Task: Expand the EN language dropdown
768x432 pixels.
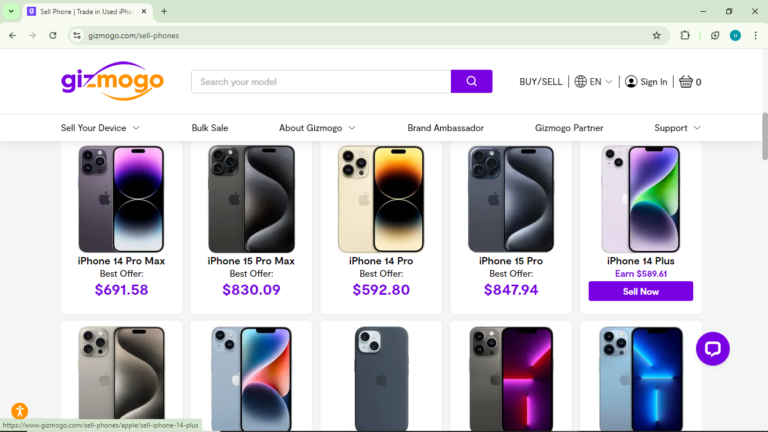Action: [x=593, y=82]
